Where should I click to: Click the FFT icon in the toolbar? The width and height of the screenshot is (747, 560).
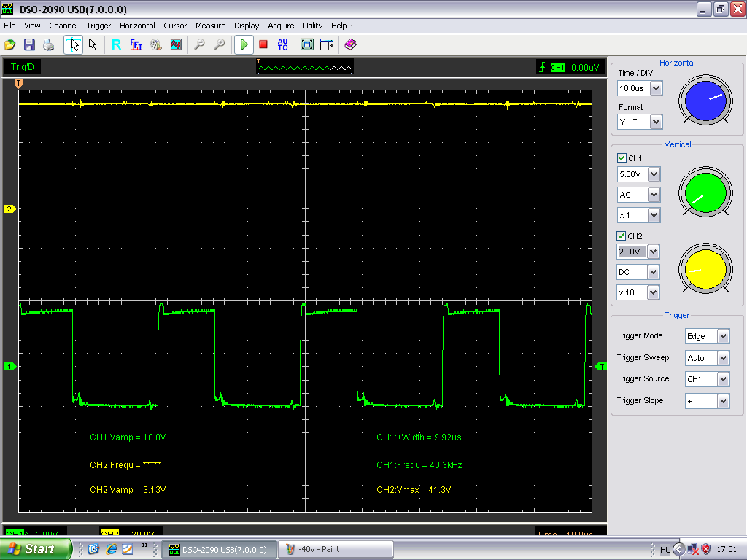point(136,44)
